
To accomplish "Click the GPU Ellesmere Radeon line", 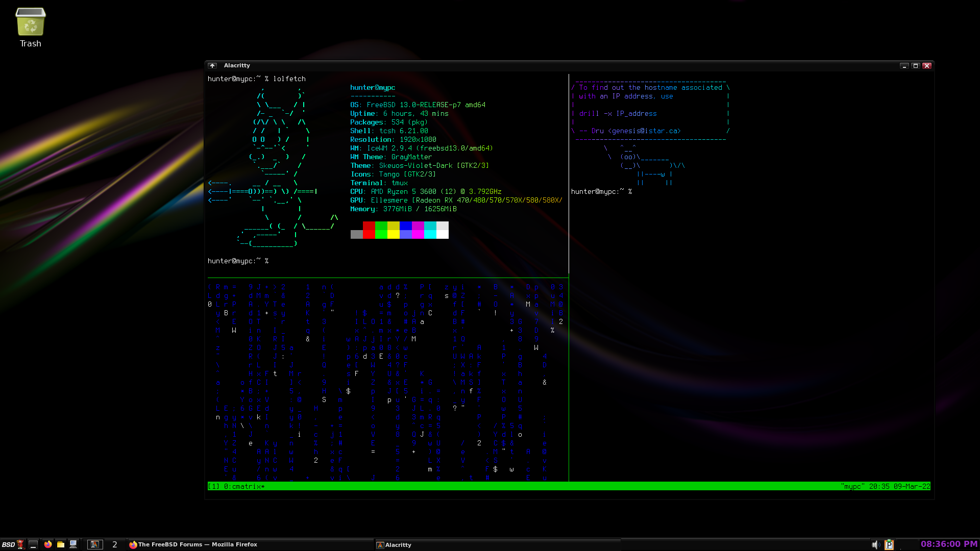I will pos(456,200).
